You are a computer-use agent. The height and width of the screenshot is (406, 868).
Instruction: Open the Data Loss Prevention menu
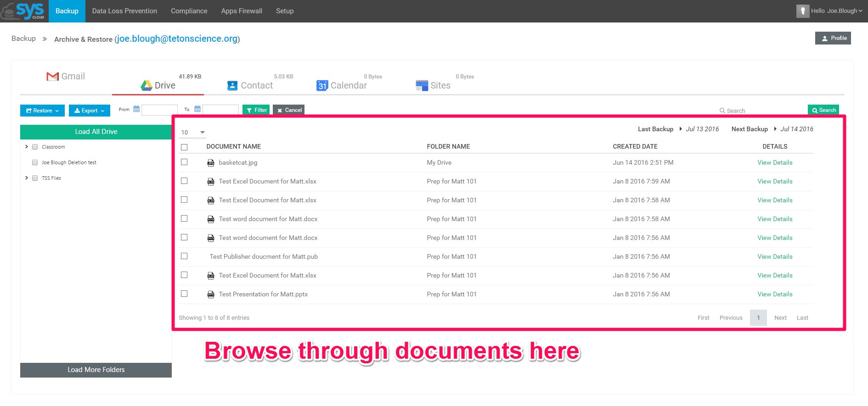click(x=124, y=11)
